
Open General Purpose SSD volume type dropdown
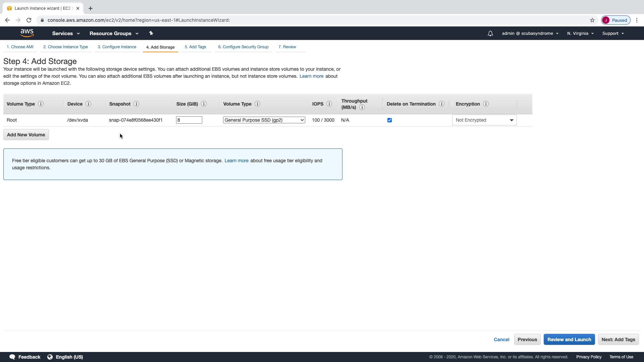[x=264, y=120]
